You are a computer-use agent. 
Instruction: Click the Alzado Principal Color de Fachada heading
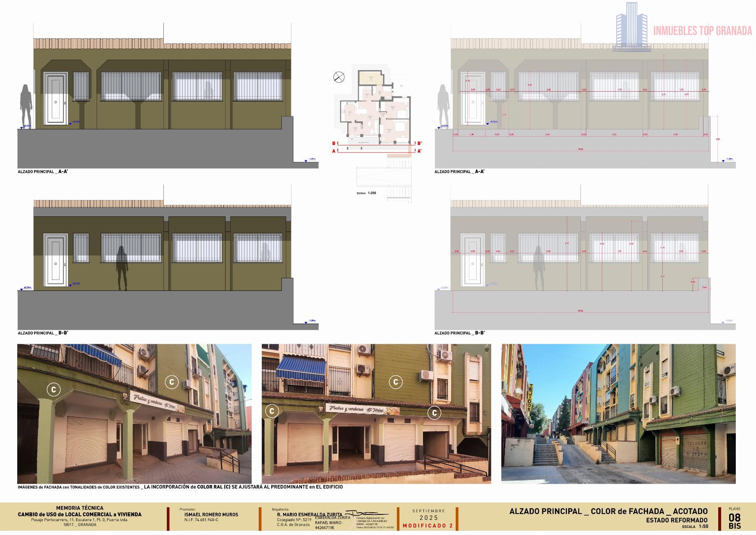pyautogui.click(x=608, y=511)
